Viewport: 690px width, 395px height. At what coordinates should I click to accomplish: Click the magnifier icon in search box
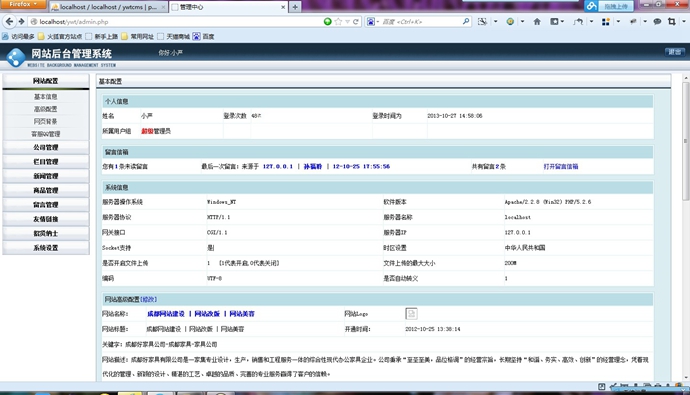point(466,21)
